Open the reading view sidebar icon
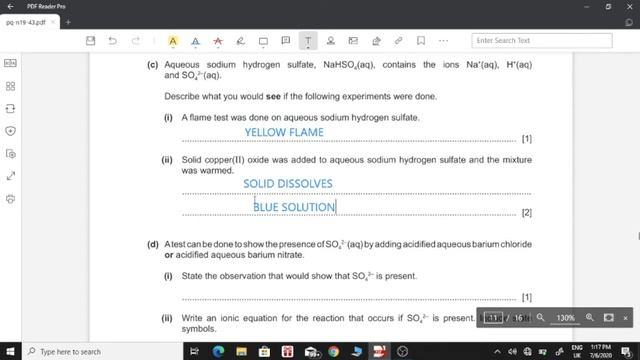 (x=10, y=63)
